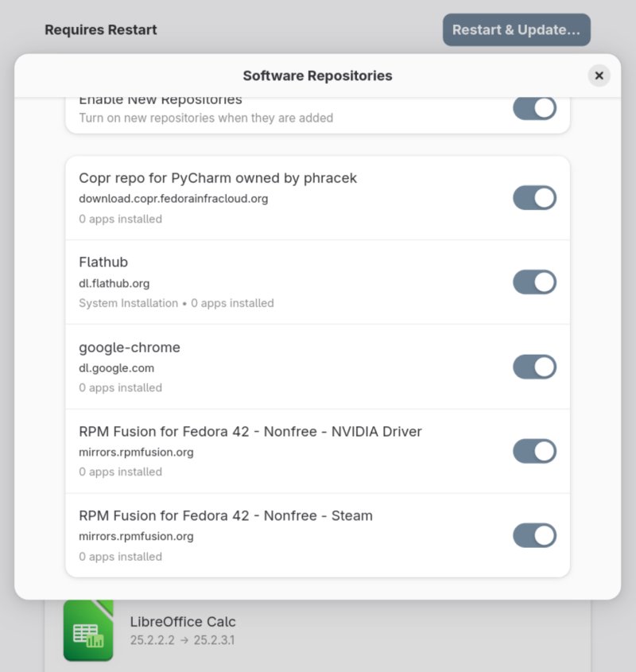Screen dimensions: 636x672
Task: Click the close X icon on the dialog
Action: tap(599, 76)
